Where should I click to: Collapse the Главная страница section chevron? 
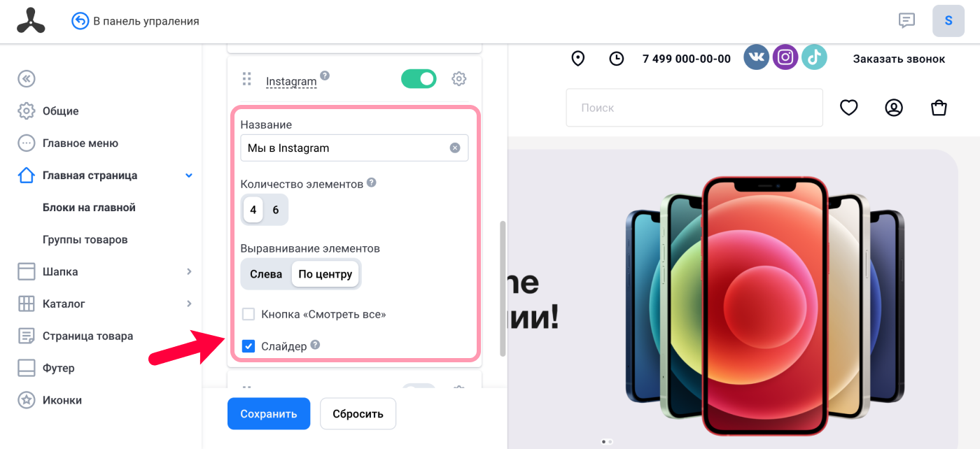189,175
